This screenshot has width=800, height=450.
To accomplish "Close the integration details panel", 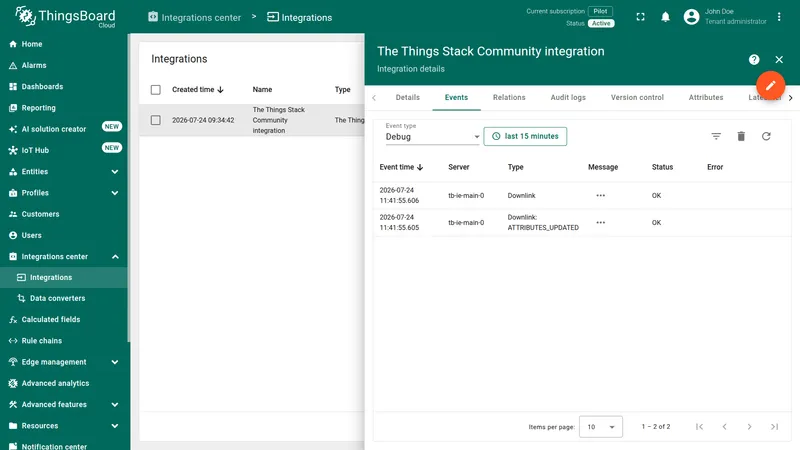I will point(779,60).
